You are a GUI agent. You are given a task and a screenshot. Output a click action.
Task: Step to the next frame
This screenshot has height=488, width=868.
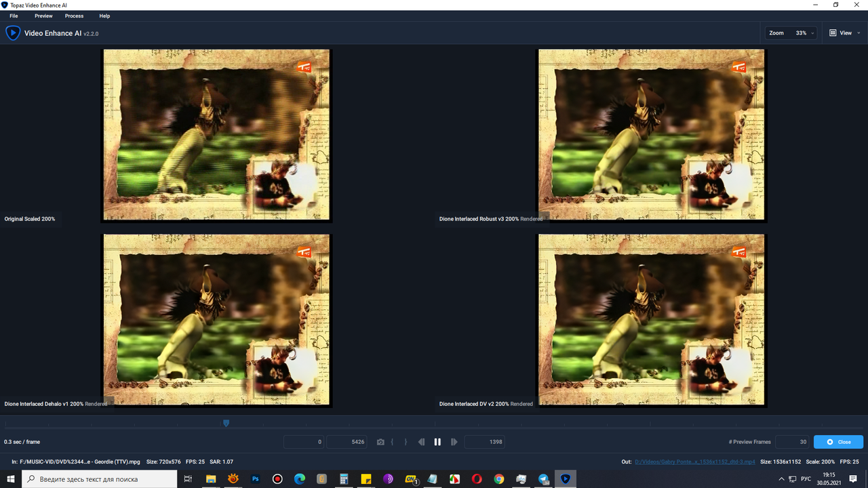click(x=454, y=442)
